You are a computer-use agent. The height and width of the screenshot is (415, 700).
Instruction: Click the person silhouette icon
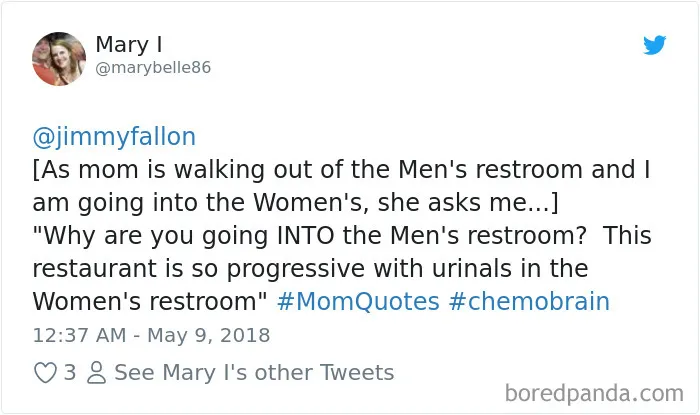[x=96, y=373]
